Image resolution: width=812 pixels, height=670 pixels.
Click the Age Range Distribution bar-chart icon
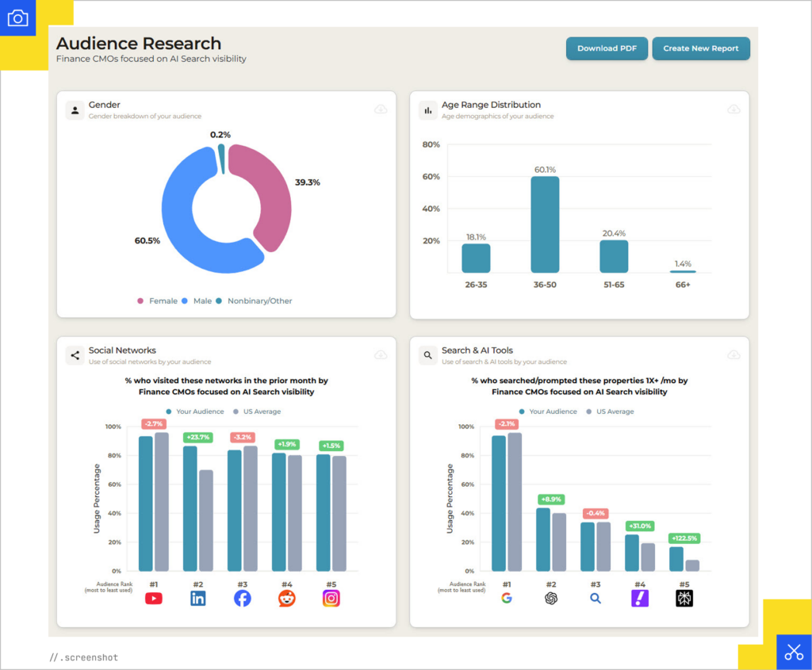coord(428,110)
